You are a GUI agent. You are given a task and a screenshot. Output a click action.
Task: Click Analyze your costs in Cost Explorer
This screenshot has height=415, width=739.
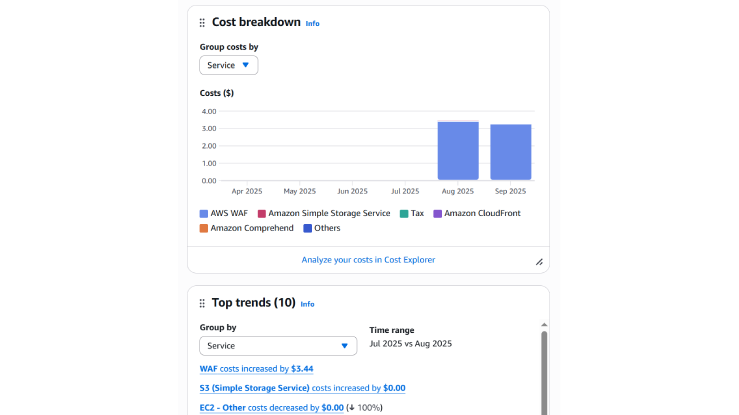coord(368,260)
